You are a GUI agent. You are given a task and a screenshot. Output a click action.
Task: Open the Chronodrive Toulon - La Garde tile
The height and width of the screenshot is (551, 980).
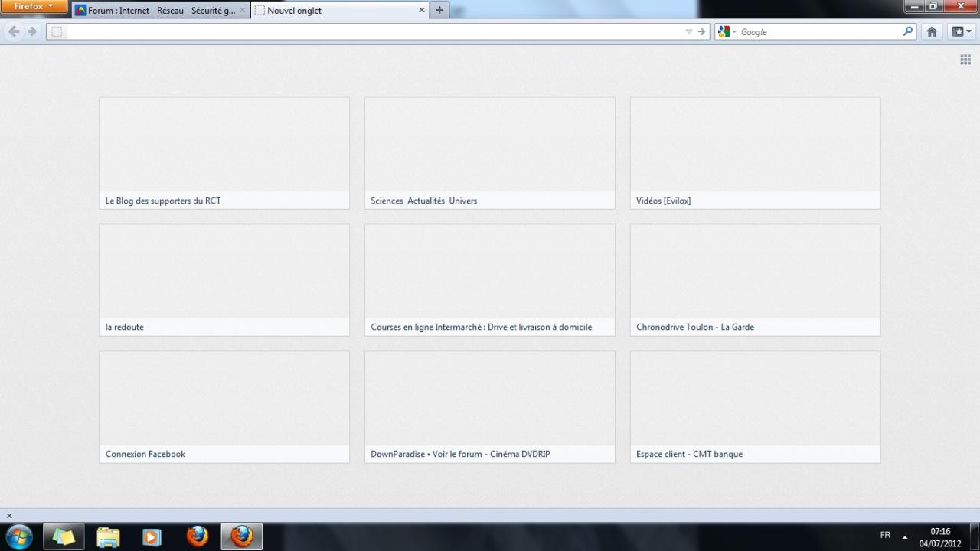click(755, 280)
